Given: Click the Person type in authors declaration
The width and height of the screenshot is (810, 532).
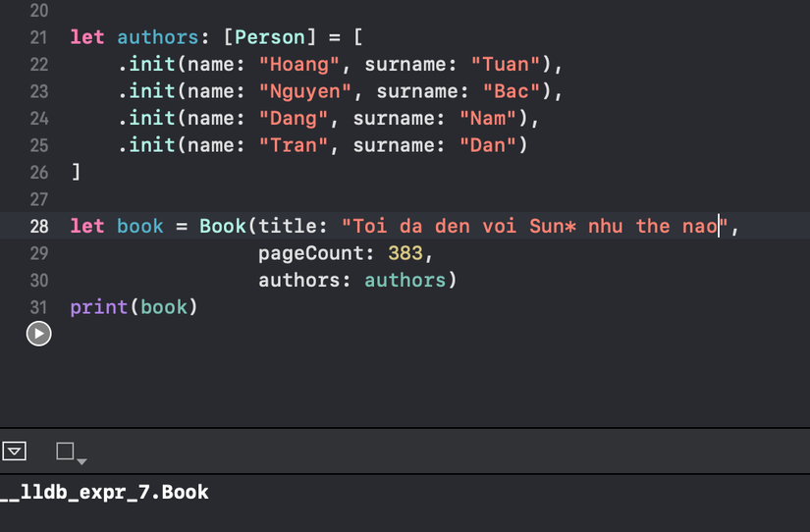Looking at the screenshot, I should [270, 37].
